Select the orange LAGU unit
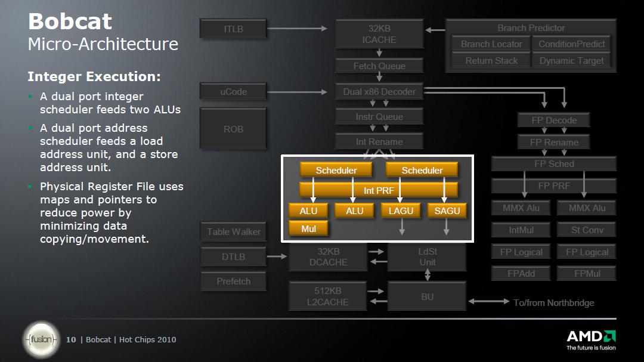Image resolution: width=644 pixels, height=362 pixels. coord(401,211)
